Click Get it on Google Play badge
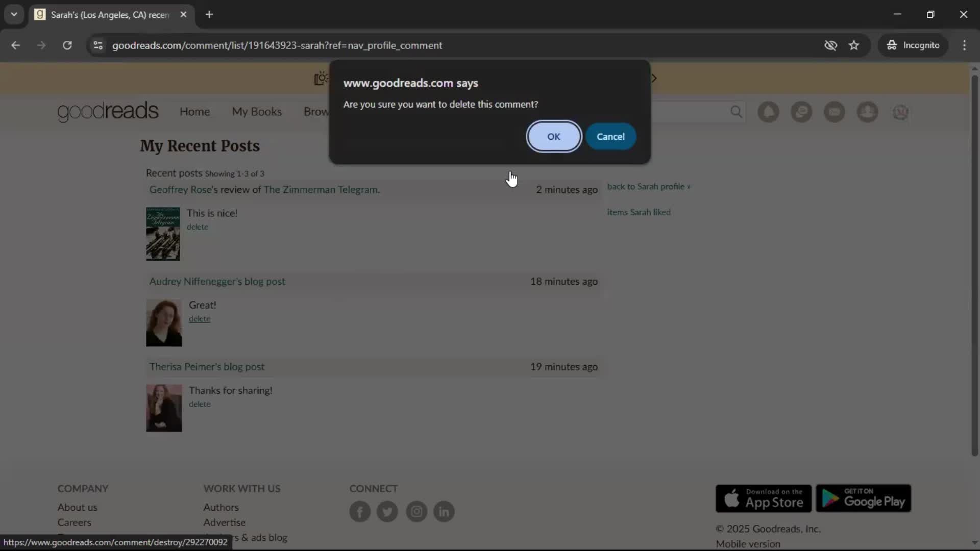980x551 pixels. tap(863, 498)
